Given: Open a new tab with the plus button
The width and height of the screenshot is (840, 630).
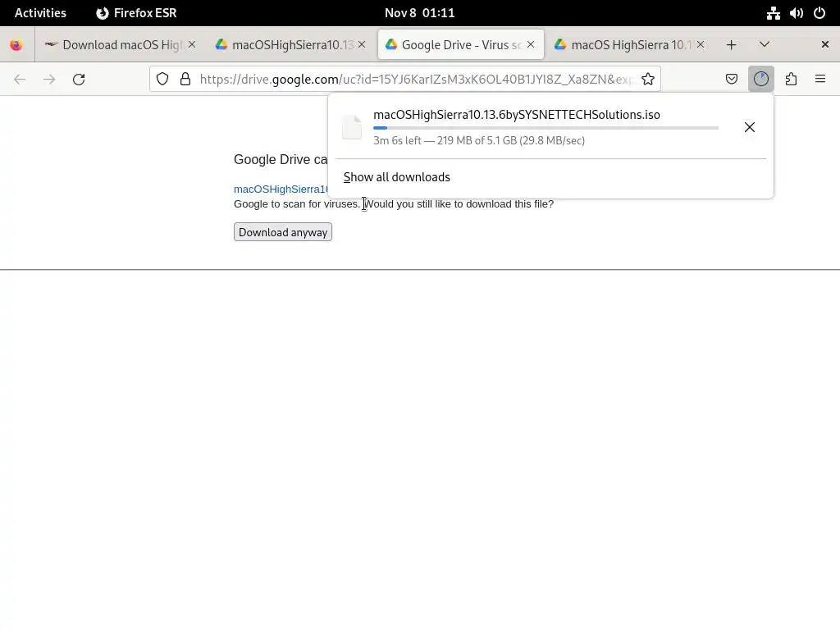Looking at the screenshot, I should coord(731,45).
